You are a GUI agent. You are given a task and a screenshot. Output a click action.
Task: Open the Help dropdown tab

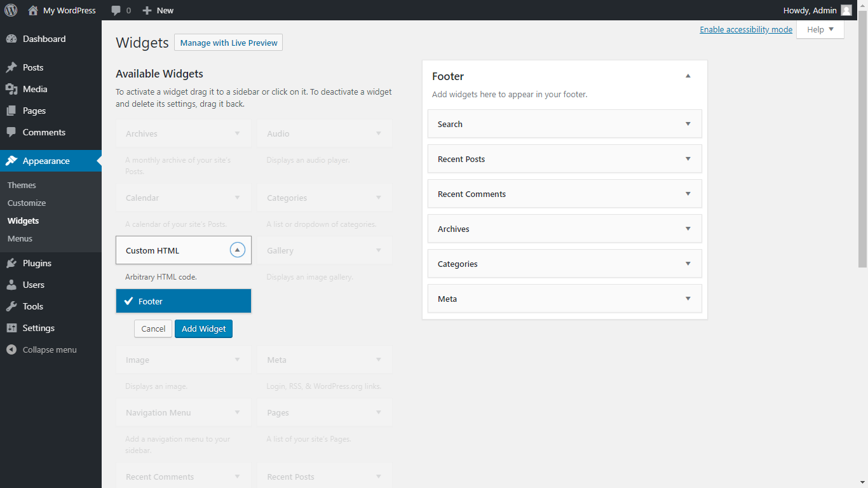[820, 29]
